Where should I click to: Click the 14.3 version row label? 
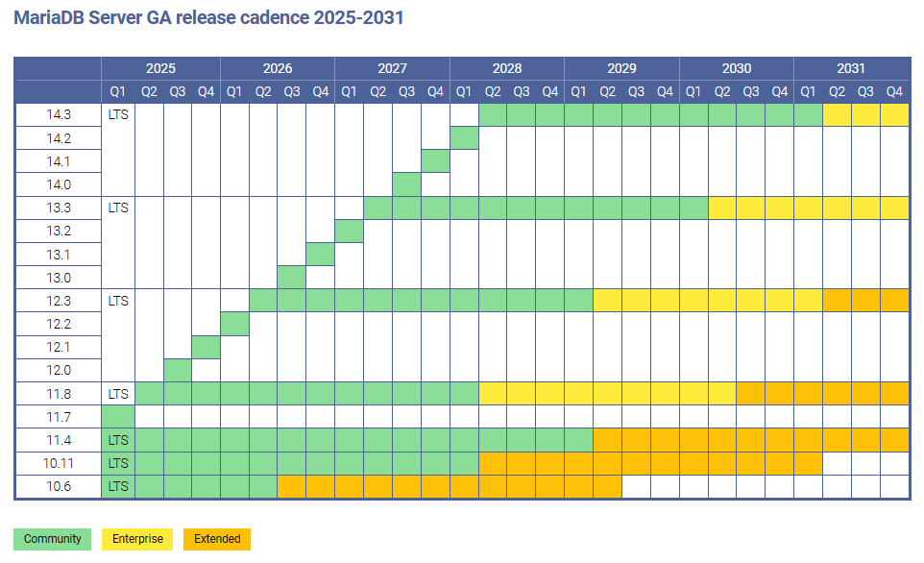[59, 115]
